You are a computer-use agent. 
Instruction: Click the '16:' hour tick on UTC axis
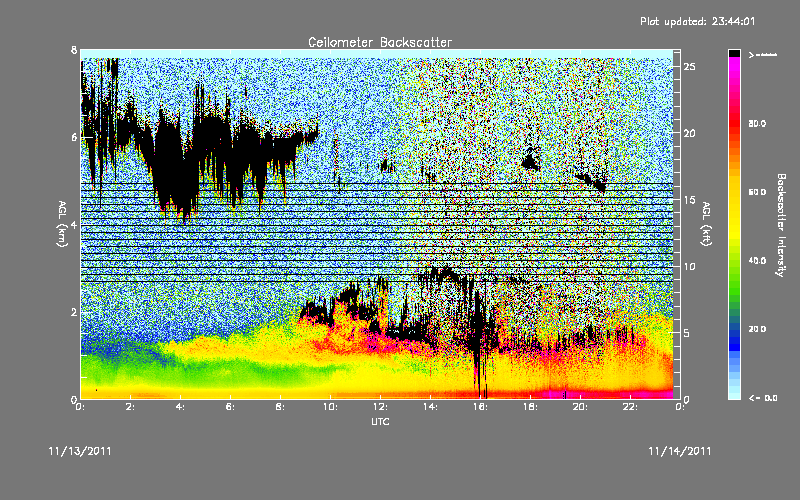481,407
